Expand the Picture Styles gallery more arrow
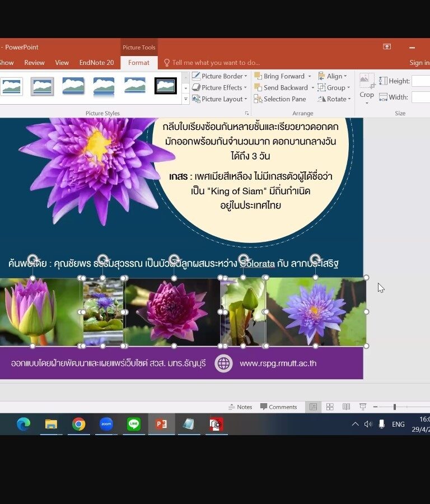 186,99
